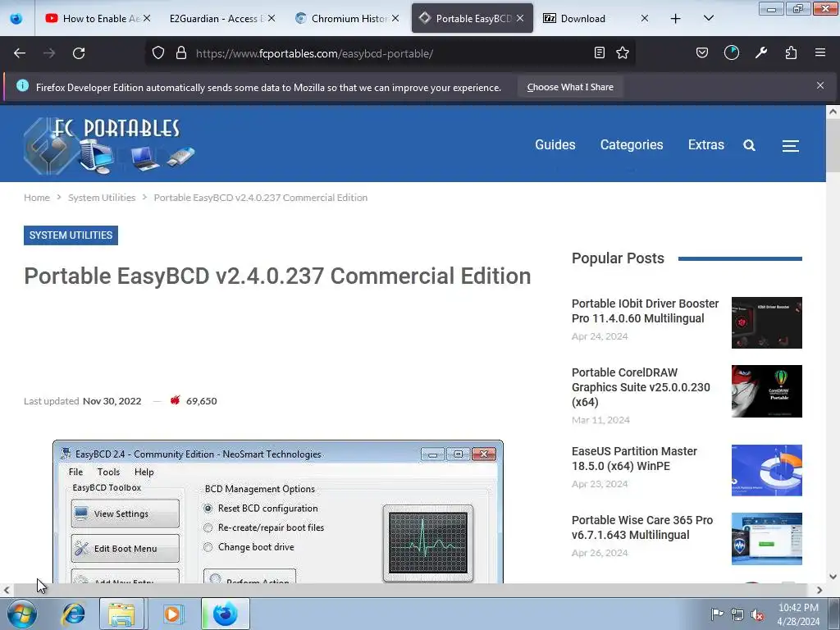The height and width of the screenshot is (630, 840).
Task: Click the site search magnifier icon
Action: coord(750,145)
